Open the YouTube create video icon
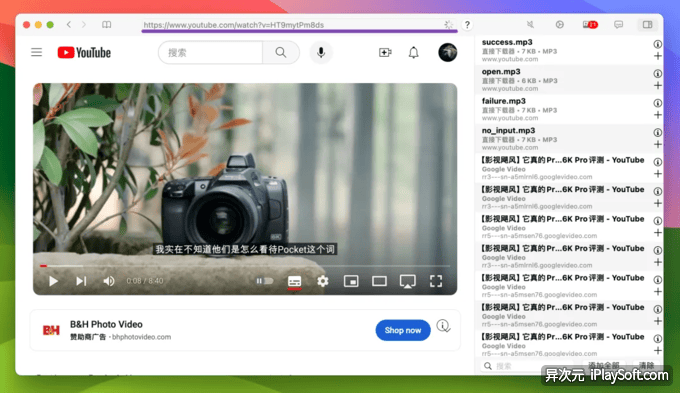 click(385, 52)
